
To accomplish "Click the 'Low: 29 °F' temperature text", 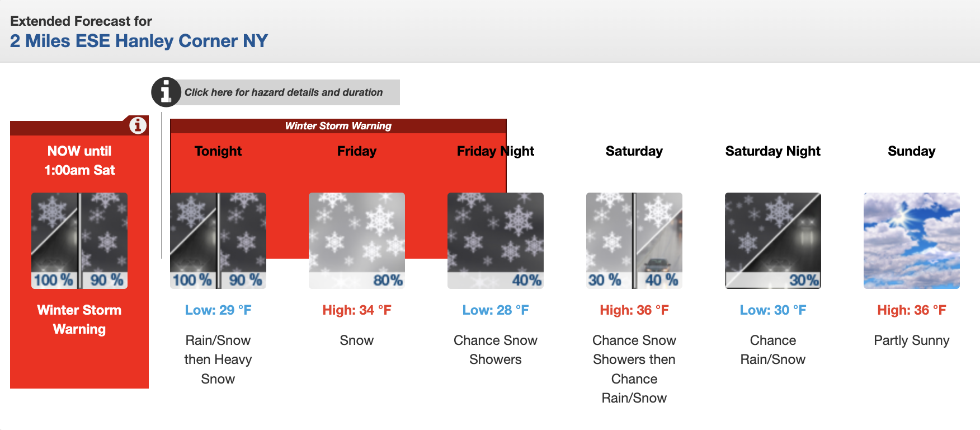I will (x=218, y=310).
